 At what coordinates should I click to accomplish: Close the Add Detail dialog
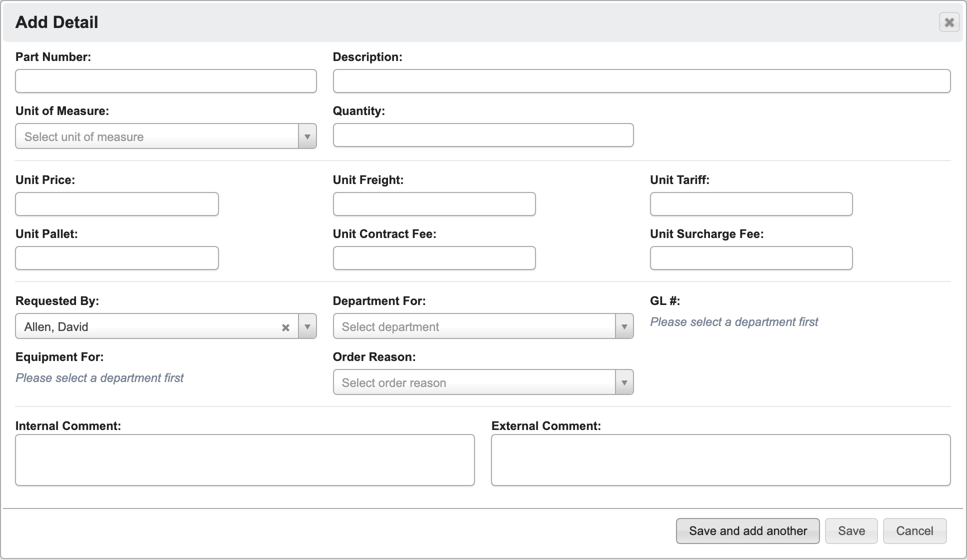[949, 22]
